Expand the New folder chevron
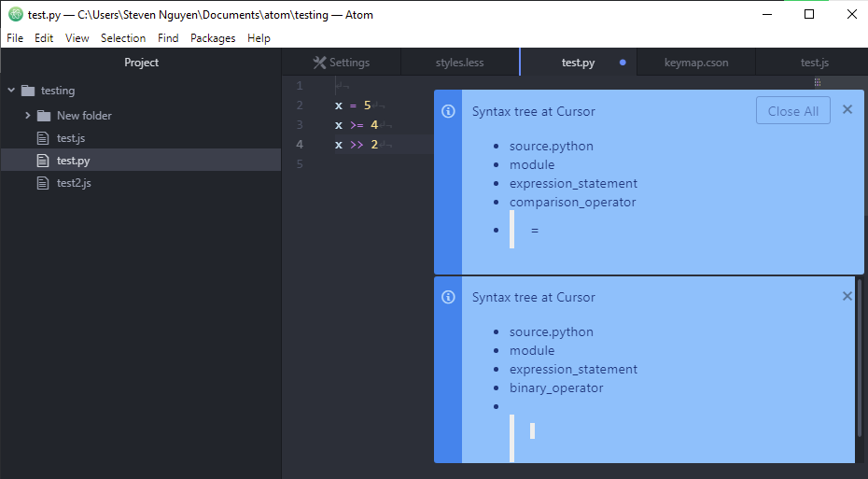Viewport: 868px width, 479px height. tap(28, 115)
